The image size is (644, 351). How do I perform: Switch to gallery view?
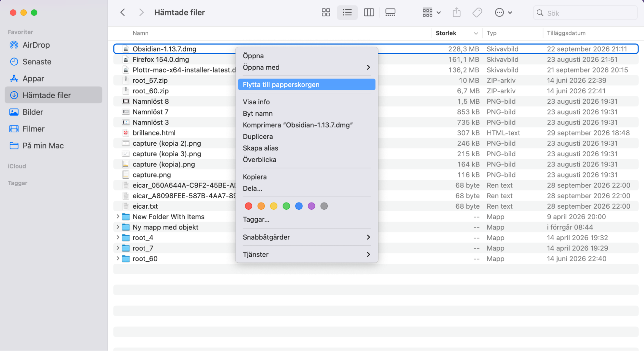(x=390, y=13)
